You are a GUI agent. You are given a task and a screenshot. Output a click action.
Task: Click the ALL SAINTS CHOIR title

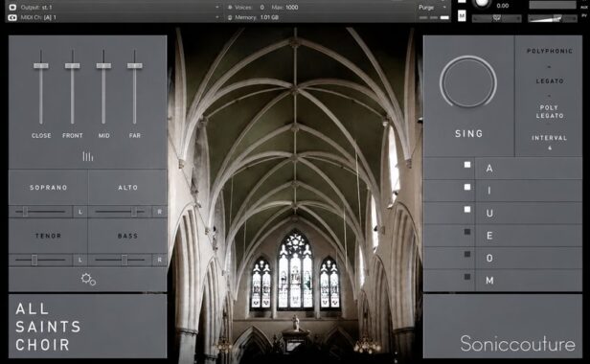48,327
